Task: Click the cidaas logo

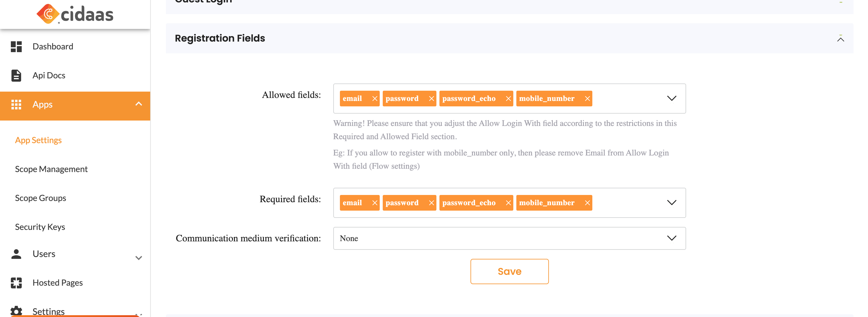Action: pyautogui.click(x=75, y=14)
